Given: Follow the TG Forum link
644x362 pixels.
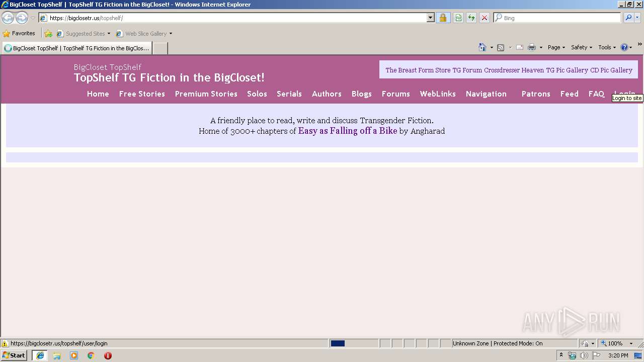Looking at the screenshot, I should click(467, 70).
